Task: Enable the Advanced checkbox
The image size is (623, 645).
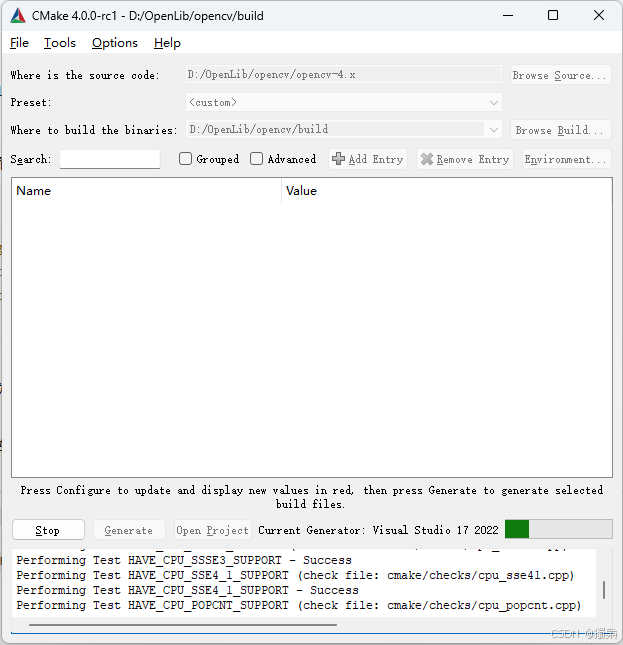Action: tap(257, 159)
